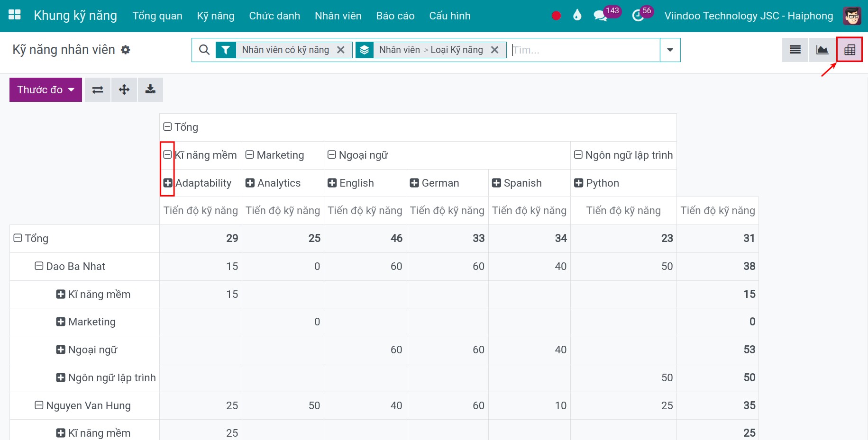Open the search options dropdown arrow
868x440 pixels.
point(670,50)
